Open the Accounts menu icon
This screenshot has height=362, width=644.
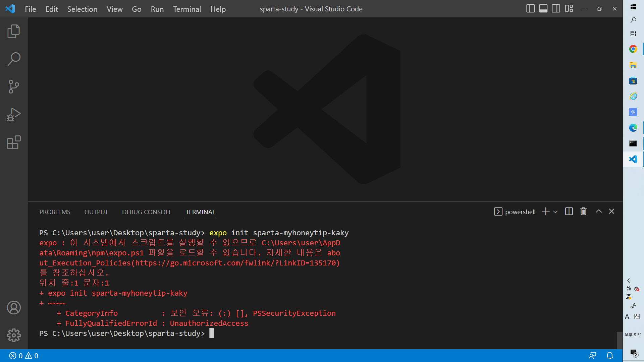point(14,307)
